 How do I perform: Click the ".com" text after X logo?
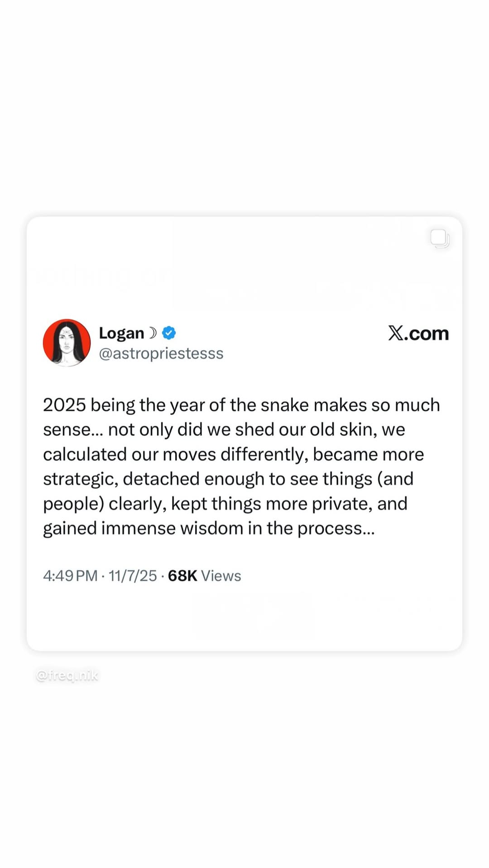point(427,334)
